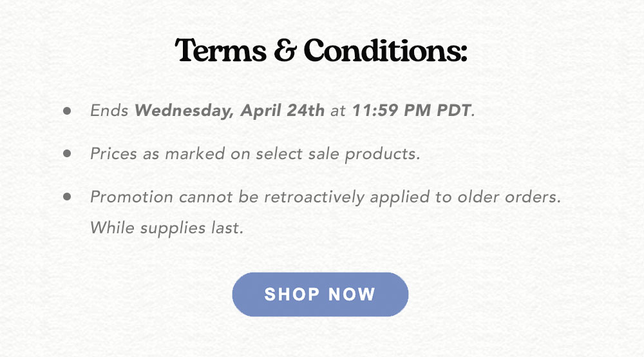Click the word "at" between date and time

pyautogui.click(x=338, y=111)
